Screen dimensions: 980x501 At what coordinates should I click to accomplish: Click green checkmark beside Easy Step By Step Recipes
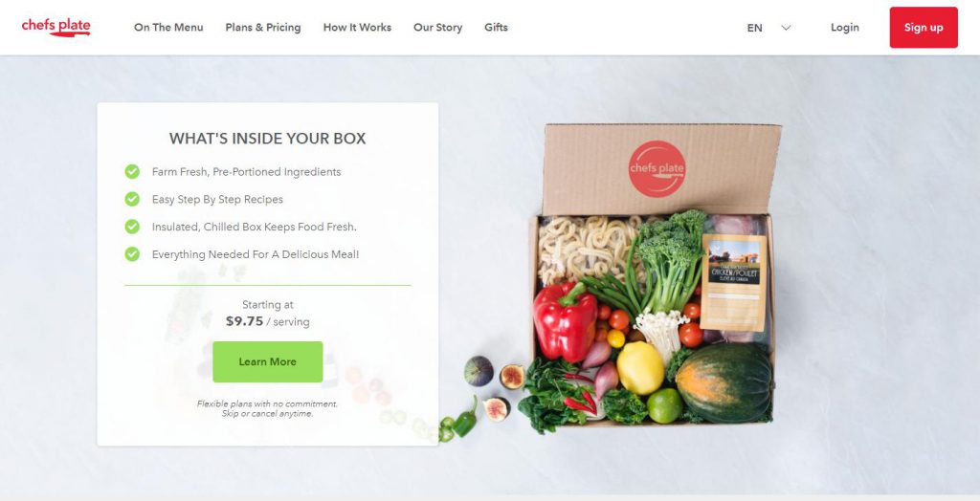point(132,199)
